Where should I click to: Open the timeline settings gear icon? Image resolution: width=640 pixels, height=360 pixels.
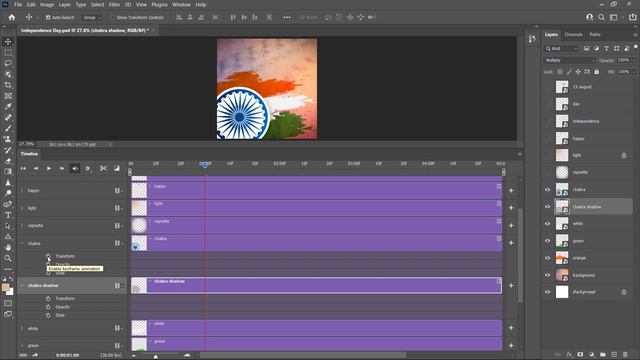[x=88, y=168]
